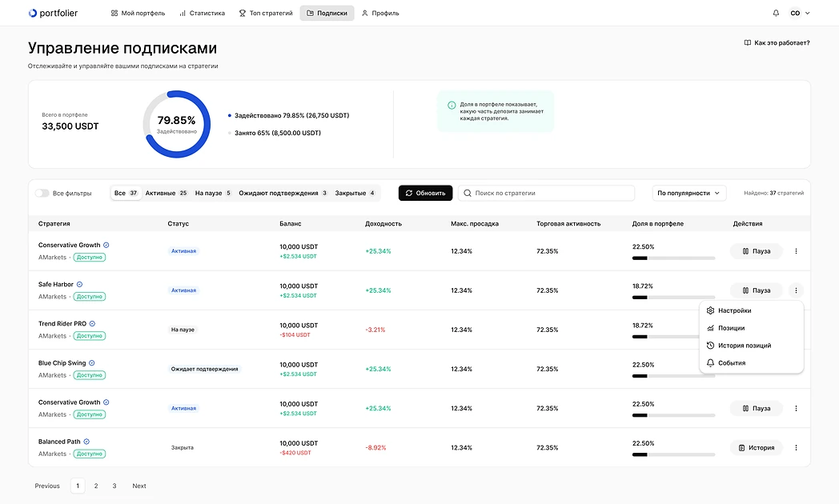Choose Настройки from the context menu

[751, 310]
